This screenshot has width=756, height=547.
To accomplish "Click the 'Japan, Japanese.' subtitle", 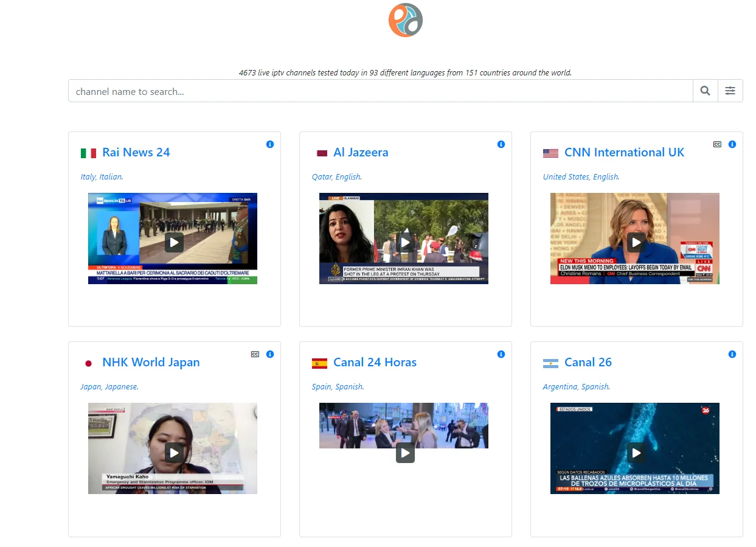I will (109, 386).
